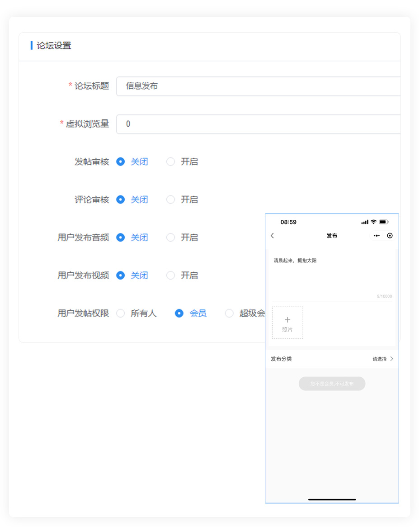Choose 会员 for 用户发帖权限
The height and width of the screenshot is (532, 419).
(179, 313)
